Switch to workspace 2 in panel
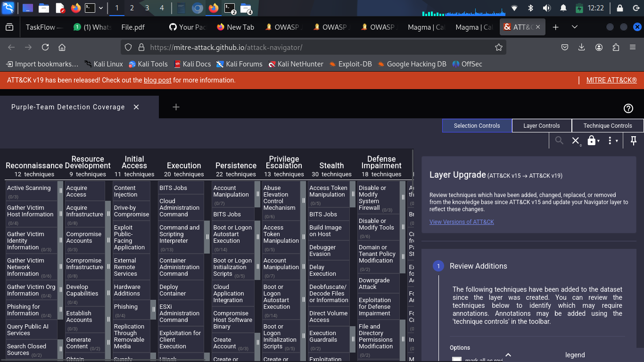The height and width of the screenshot is (362, 644). 132,8
